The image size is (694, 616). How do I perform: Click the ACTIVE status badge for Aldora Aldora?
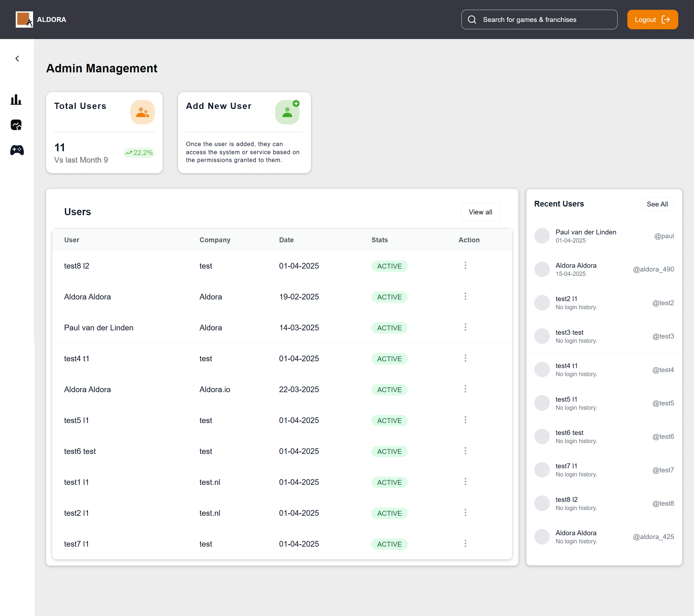pyautogui.click(x=389, y=297)
